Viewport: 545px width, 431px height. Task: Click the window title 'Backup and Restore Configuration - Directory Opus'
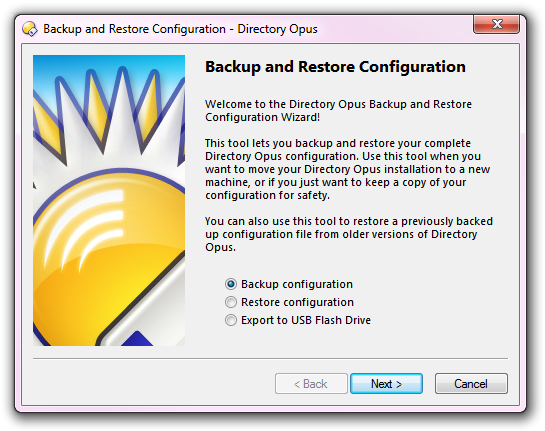pos(180,29)
